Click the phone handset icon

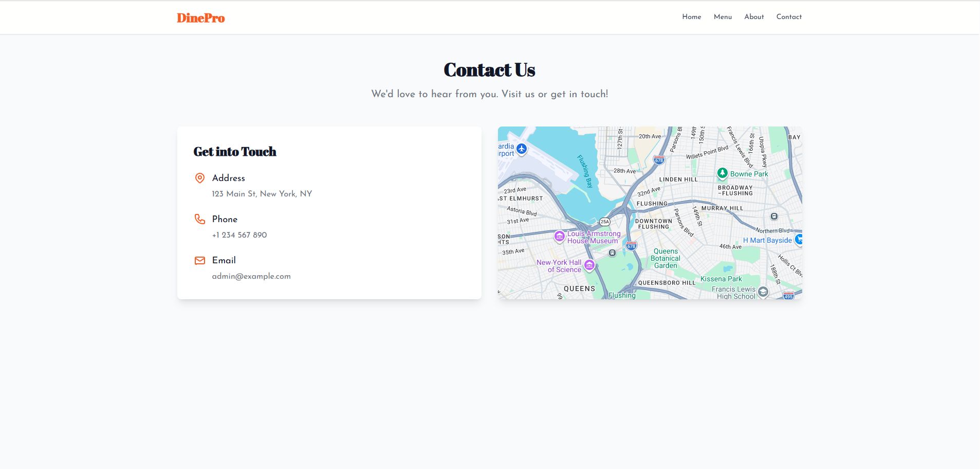click(200, 219)
